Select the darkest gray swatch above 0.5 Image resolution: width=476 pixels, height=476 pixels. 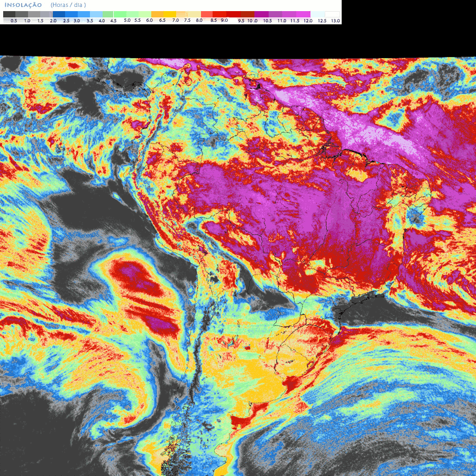(x=9, y=14)
